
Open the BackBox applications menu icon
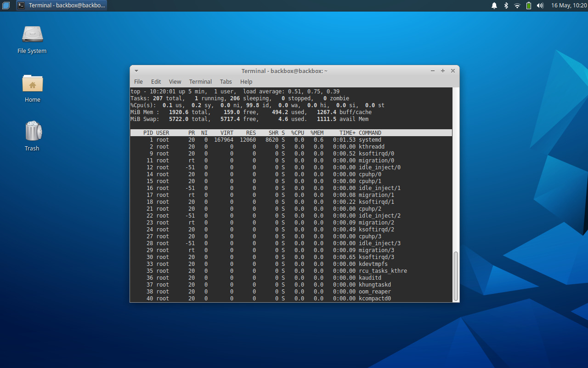[5, 5]
